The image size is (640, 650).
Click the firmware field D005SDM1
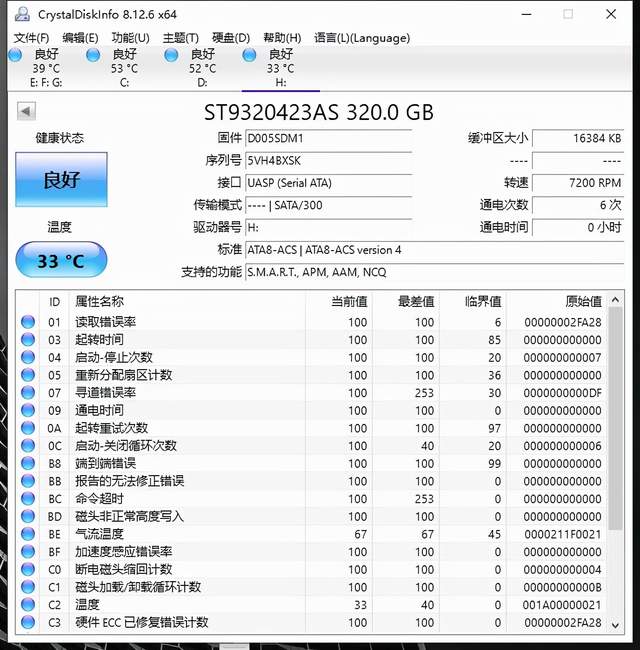[328, 138]
